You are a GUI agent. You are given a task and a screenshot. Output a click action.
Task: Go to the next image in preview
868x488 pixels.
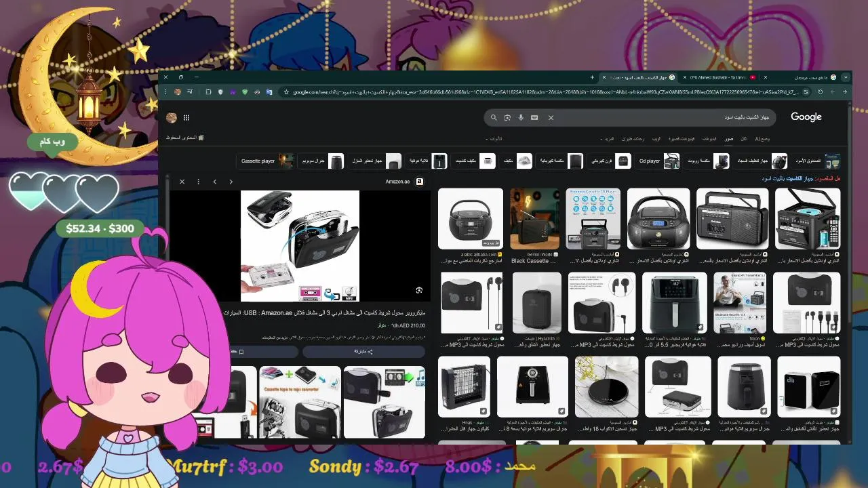231,182
